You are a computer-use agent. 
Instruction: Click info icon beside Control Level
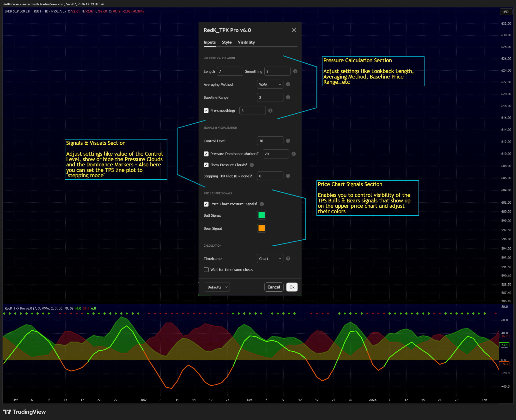pyautogui.click(x=288, y=141)
